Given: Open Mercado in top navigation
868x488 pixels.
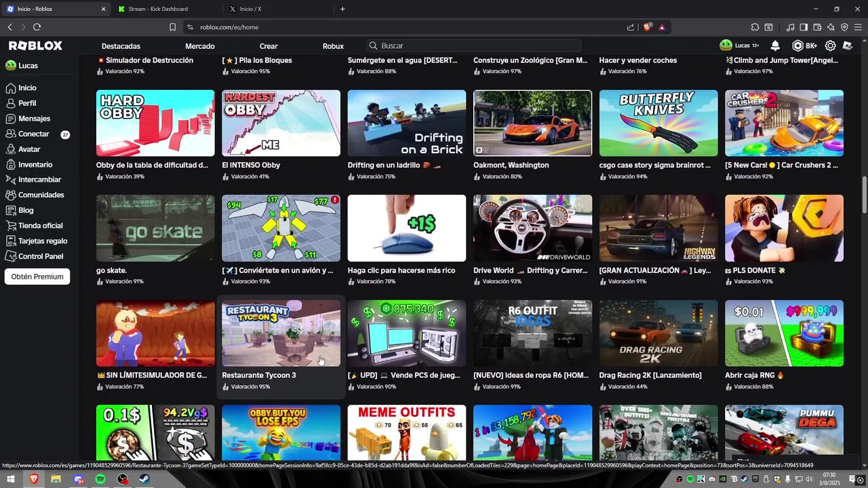Looking at the screenshot, I should [x=200, y=46].
